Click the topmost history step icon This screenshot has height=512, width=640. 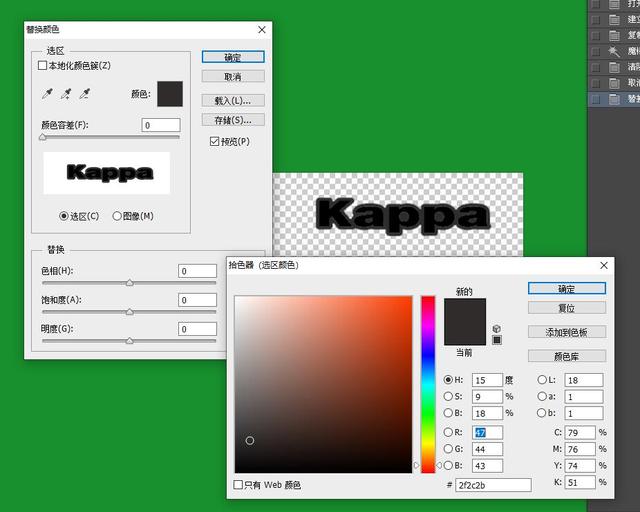(614, 4)
